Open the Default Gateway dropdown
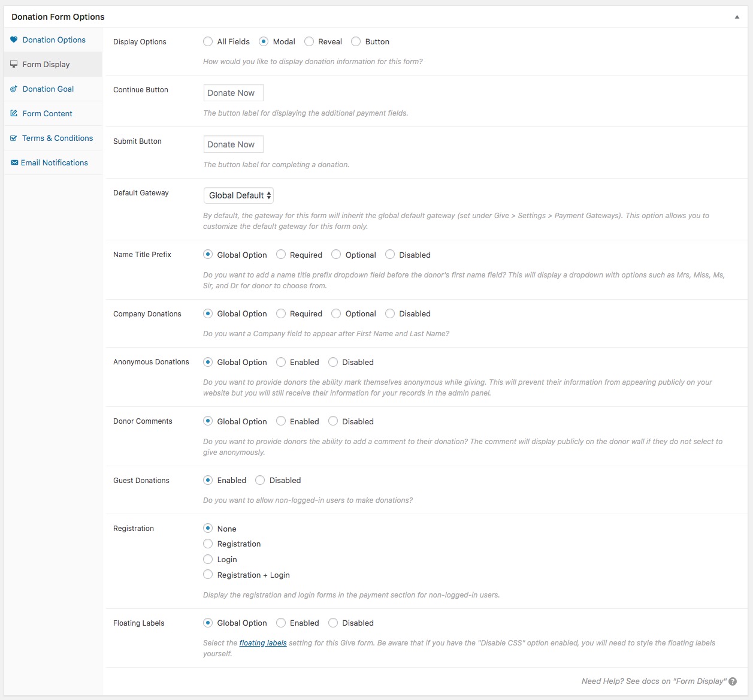 [x=238, y=195]
